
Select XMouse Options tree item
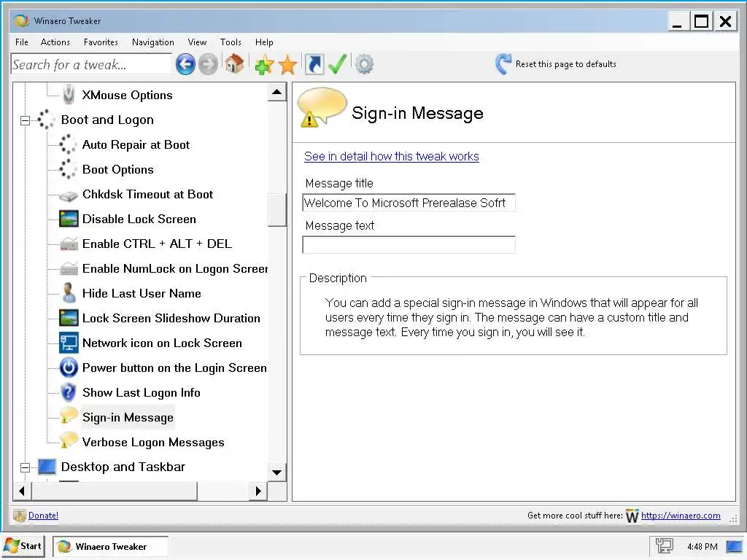pos(127,96)
